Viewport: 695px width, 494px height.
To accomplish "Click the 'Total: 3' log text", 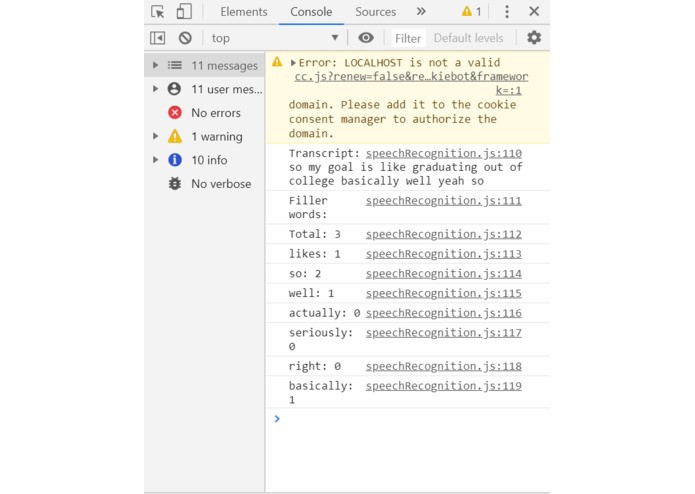I will click(315, 234).
